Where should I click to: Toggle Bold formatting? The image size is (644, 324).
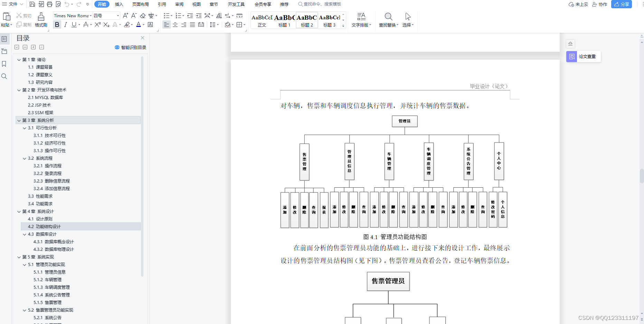[x=57, y=24]
